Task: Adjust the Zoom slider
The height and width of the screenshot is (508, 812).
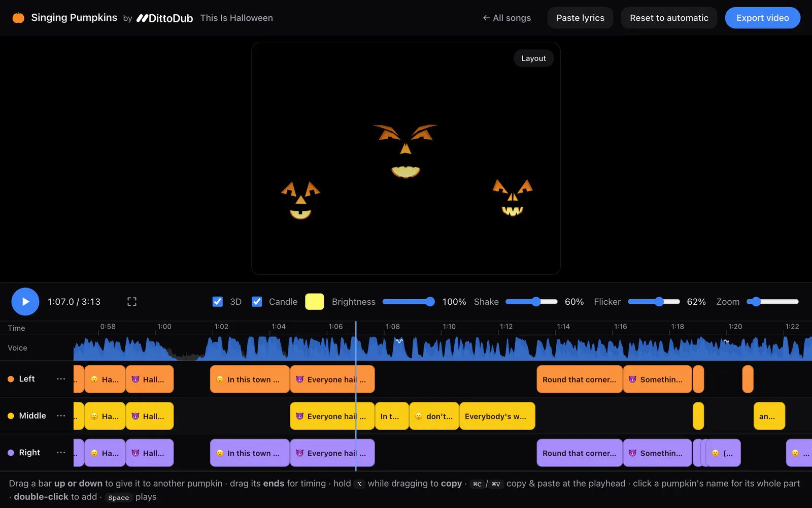Action: point(772,302)
